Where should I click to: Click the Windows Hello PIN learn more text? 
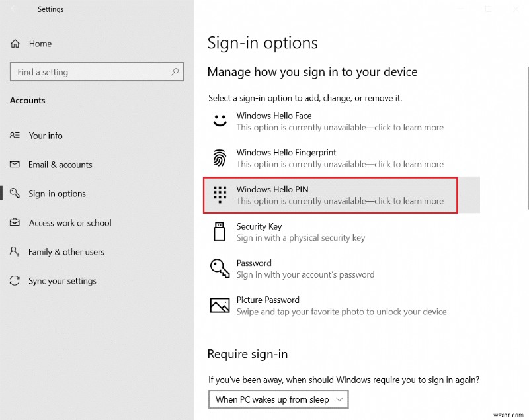click(x=341, y=201)
